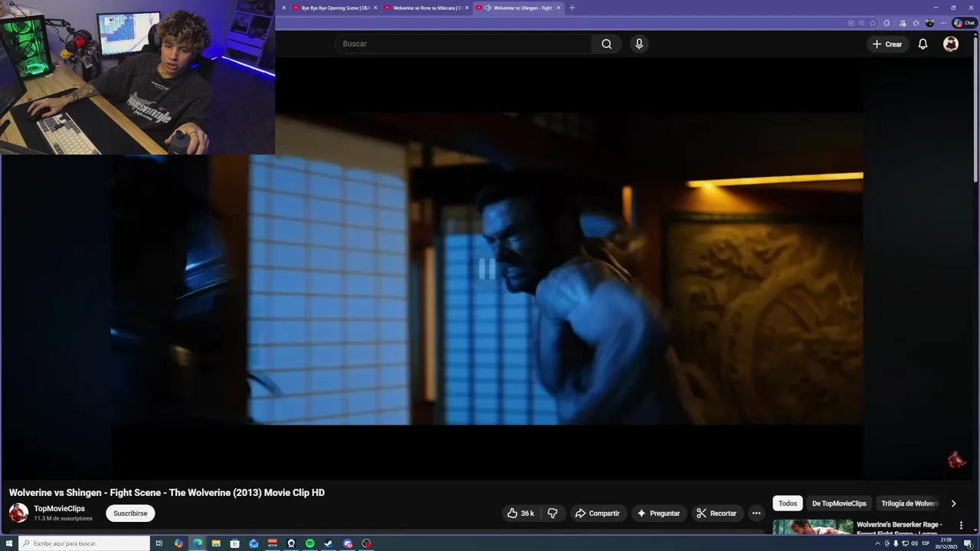Click the zoom magnifier in address bar
The width and height of the screenshot is (980, 551).
coord(862,23)
